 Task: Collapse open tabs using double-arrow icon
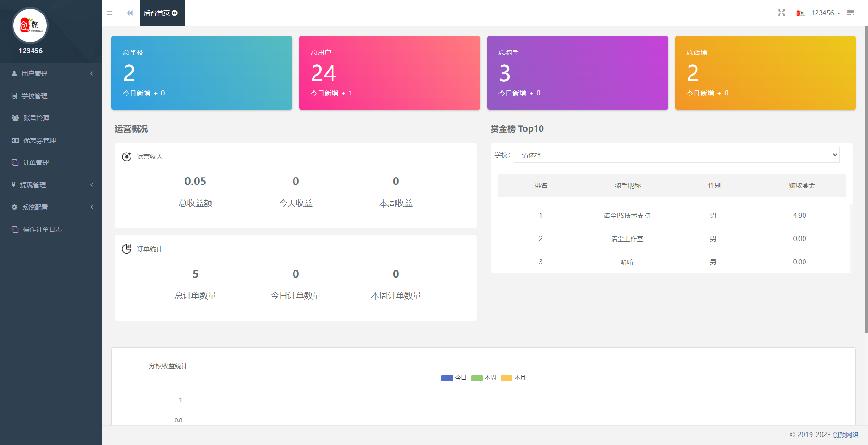tap(129, 13)
